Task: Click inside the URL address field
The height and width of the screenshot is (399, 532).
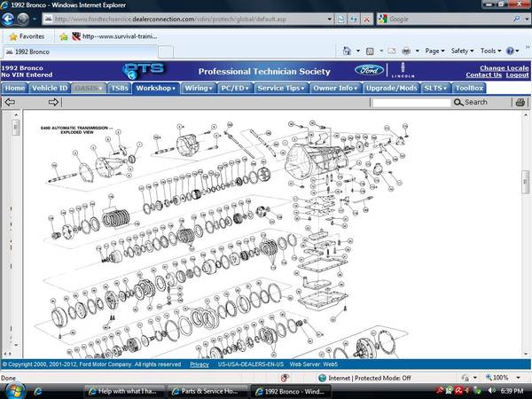Action: (x=188, y=20)
